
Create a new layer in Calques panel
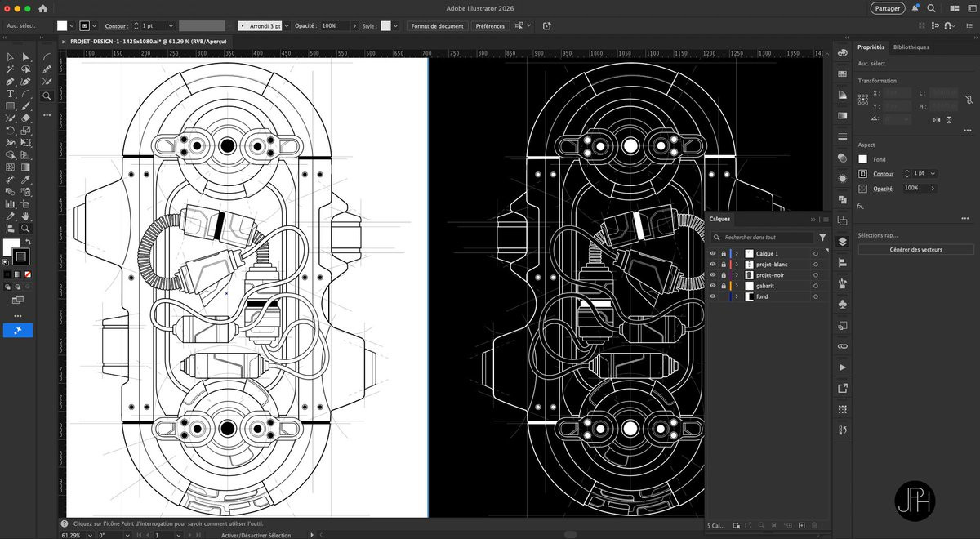pyautogui.click(x=802, y=525)
